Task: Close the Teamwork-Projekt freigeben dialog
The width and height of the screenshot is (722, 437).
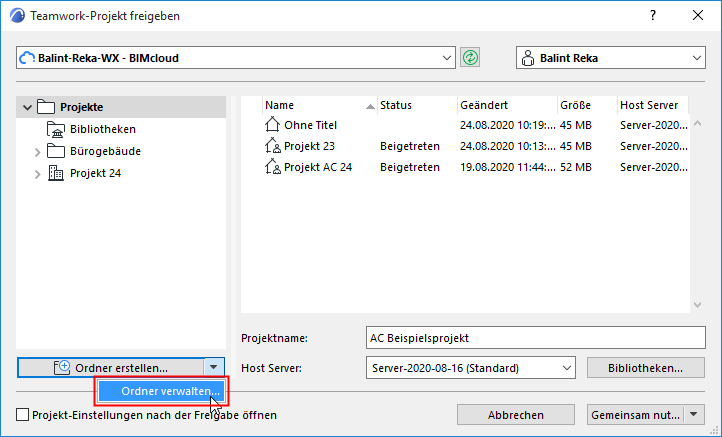Action: pos(698,15)
